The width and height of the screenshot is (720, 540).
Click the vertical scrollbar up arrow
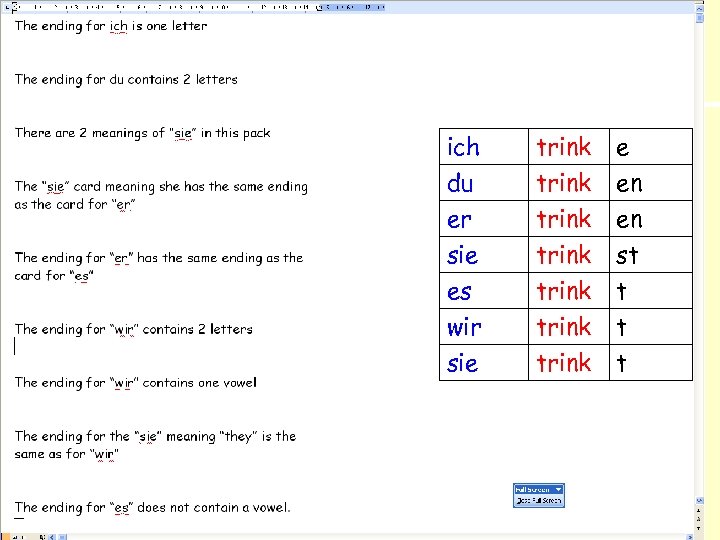click(699, 8)
